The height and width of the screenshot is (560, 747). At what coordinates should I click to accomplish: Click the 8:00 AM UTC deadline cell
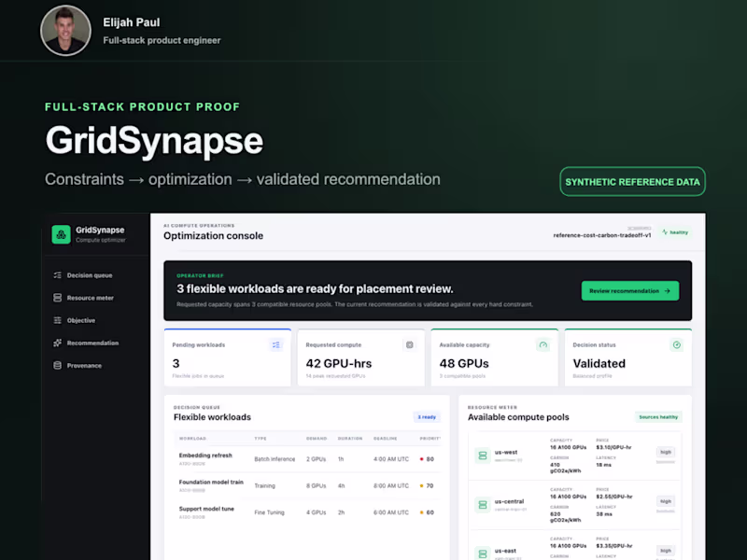pos(391,485)
